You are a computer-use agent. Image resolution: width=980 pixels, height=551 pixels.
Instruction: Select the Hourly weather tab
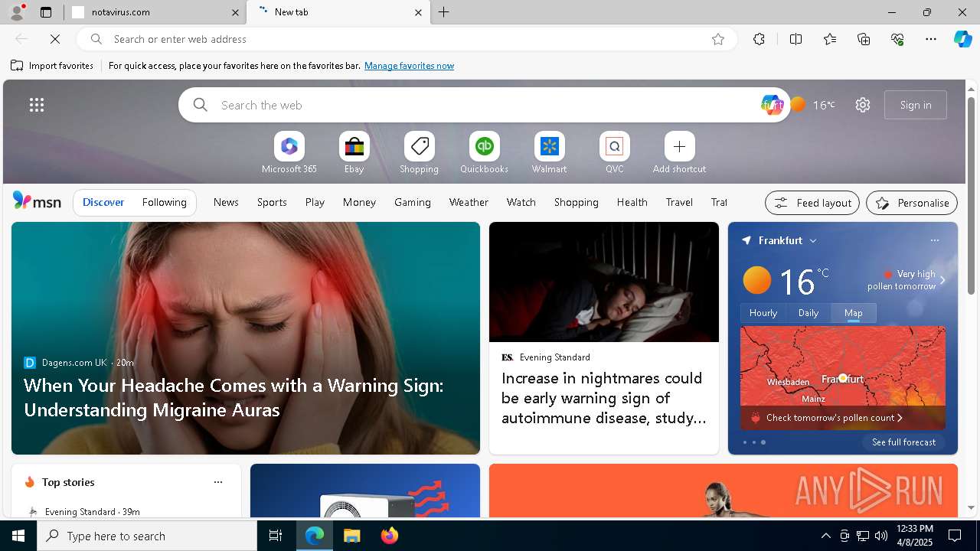pyautogui.click(x=763, y=313)
